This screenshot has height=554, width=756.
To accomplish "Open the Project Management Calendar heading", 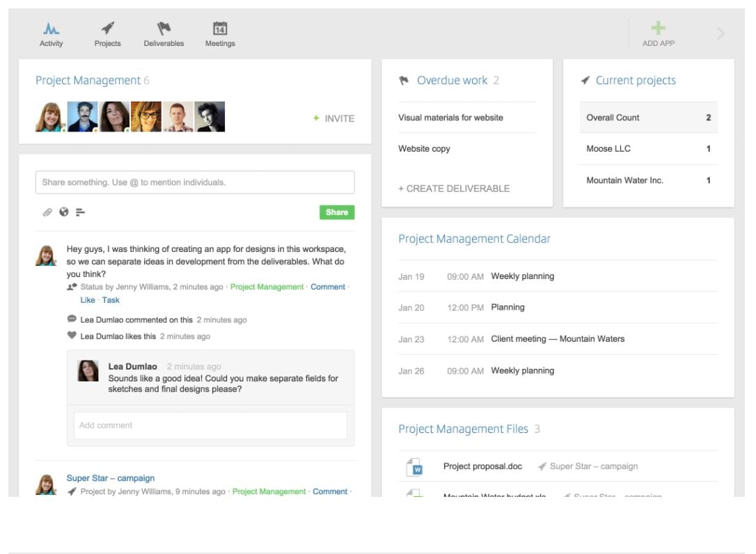I will click(x=474, y=239).
